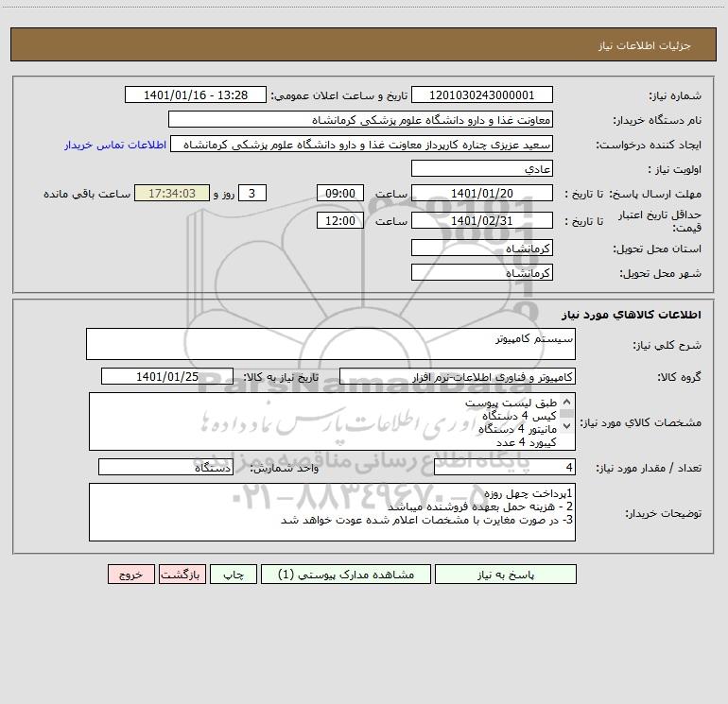Click note about مغایرت با مشخصات
Viewport: 728px width, 704px height.
[426, 520]
